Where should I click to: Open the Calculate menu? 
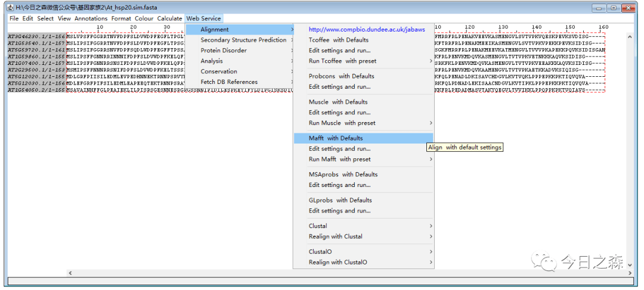pyautogui.click(x=169, y=18)
